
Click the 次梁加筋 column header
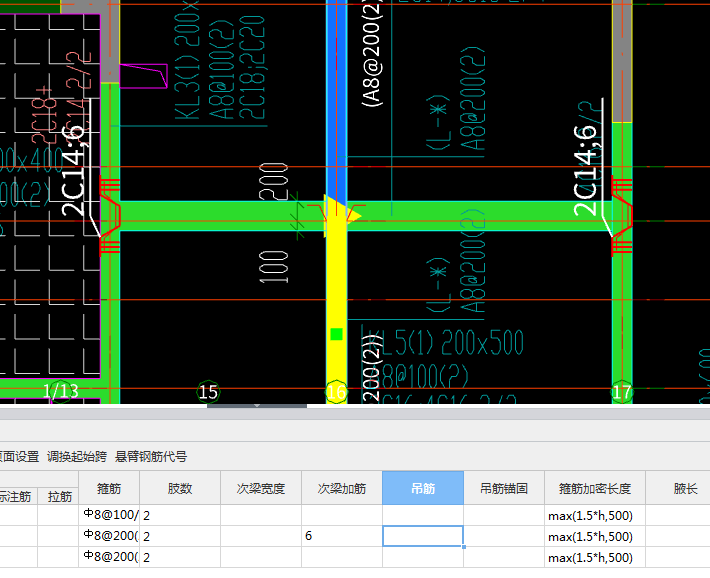coord(342,488)
